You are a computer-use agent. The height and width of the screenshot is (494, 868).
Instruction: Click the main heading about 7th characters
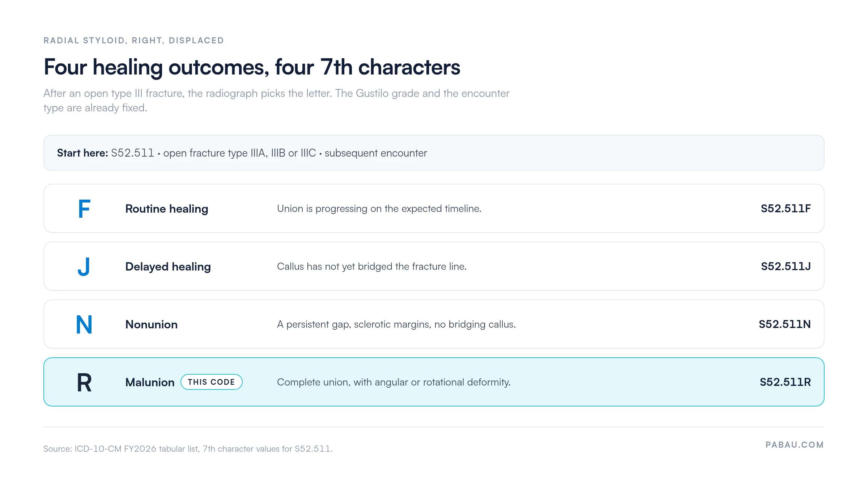click(x=252, y=67)
